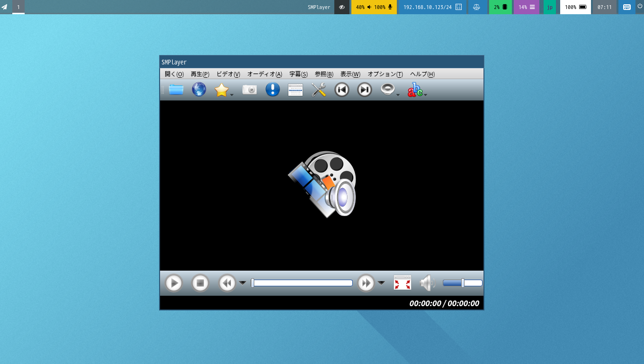The height and width of the screenshot is (364, 644).
Task: Click the 00:00:00 / 00:00:00 time display
Action: point(444,303)
